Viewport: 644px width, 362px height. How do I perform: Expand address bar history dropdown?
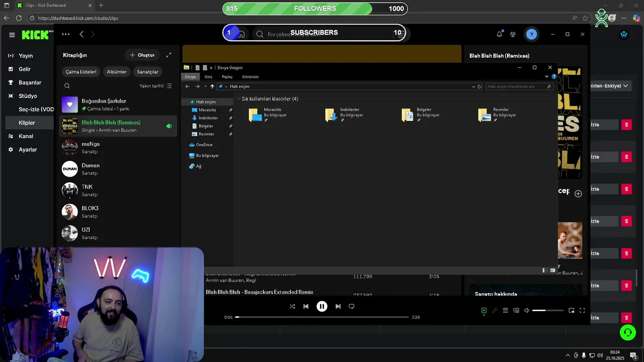point(473,86)
